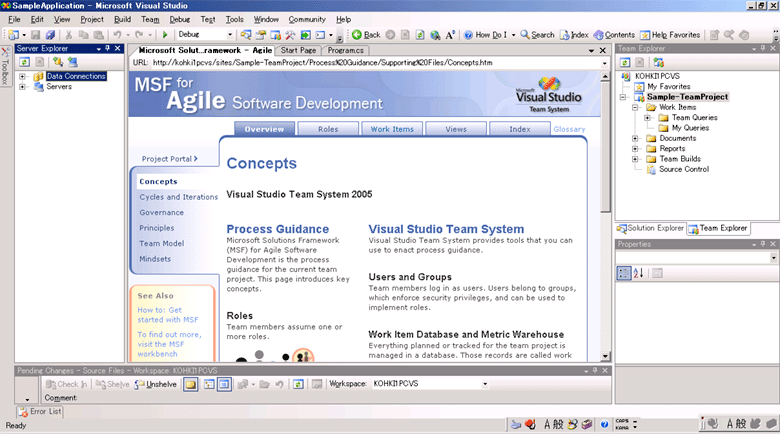Open help Search from the toolbar

(537, 35)
